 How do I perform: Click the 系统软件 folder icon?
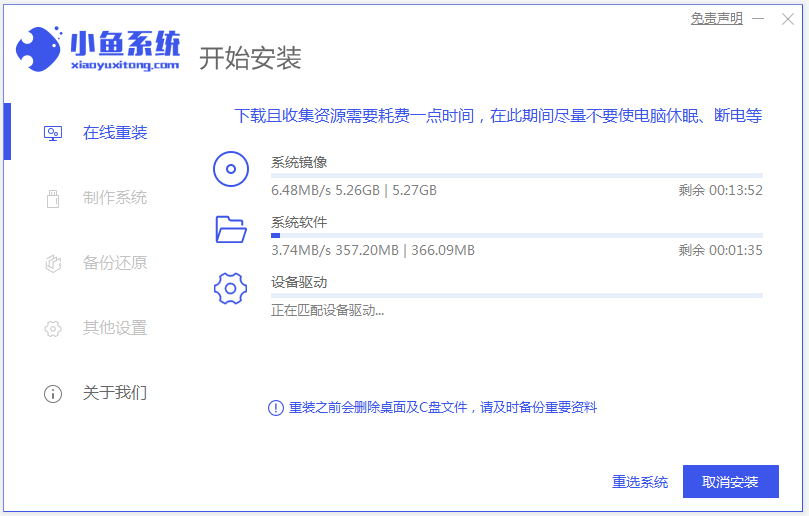click(231, 229)
